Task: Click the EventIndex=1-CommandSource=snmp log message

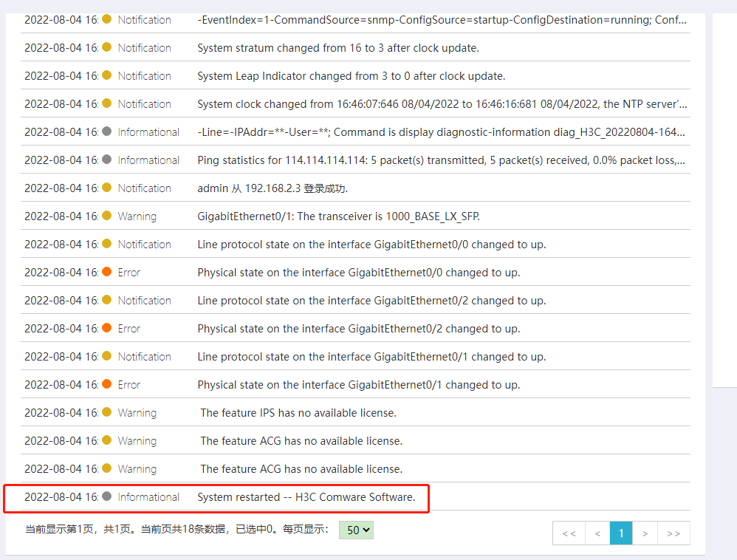Action: click(x=442, y=20)
